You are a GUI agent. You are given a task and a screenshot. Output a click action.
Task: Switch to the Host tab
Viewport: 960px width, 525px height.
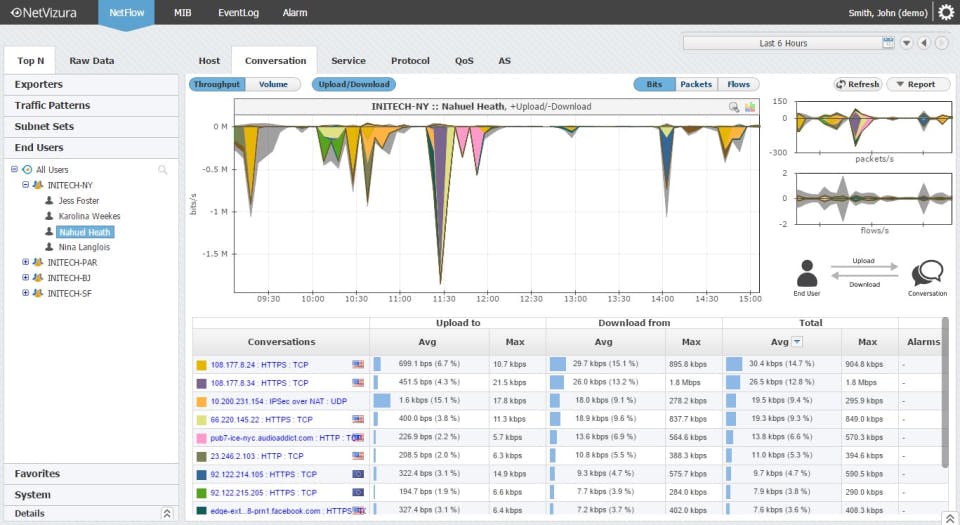tap(209, 61)
